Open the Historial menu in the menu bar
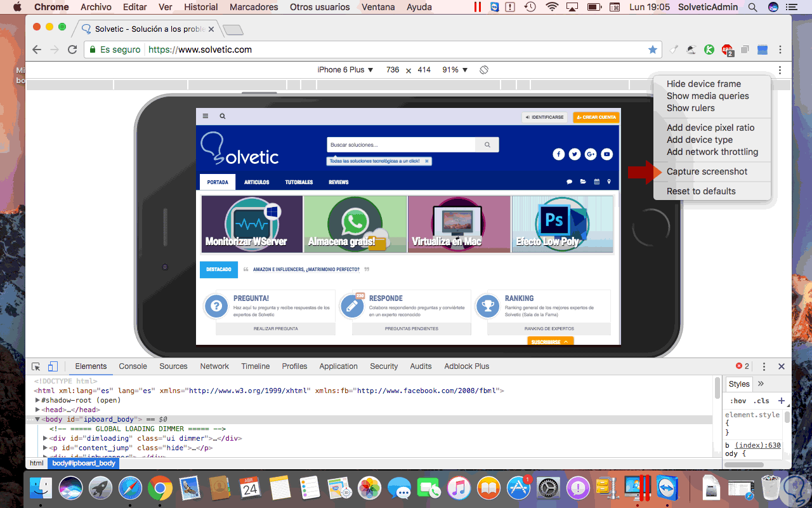Screen dimensions: 812x508 201,7
